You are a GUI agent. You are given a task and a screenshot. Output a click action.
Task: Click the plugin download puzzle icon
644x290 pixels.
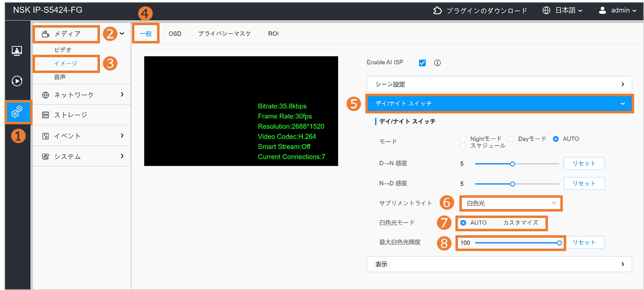pos(437,10)
